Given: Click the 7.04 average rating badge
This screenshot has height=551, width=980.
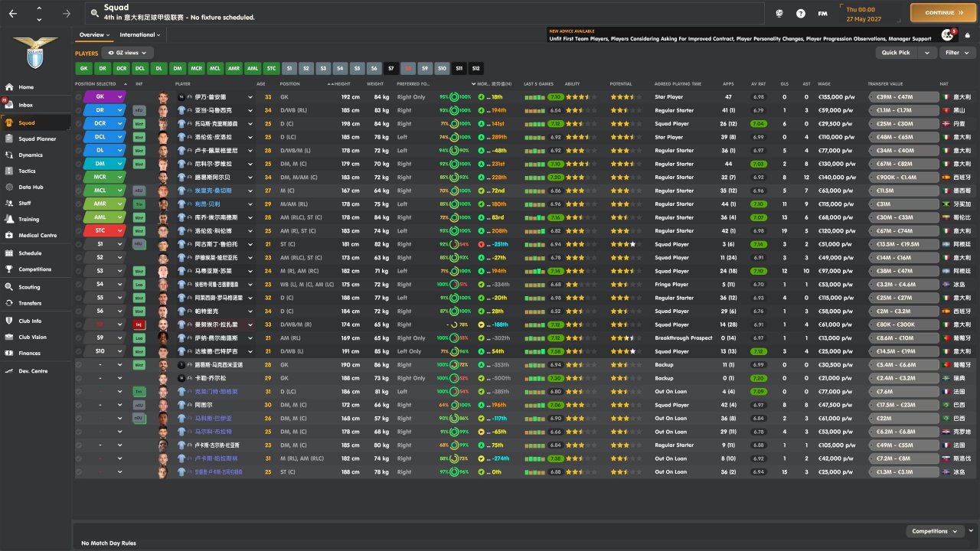Looking at the screenshot, I should [759, 124].
